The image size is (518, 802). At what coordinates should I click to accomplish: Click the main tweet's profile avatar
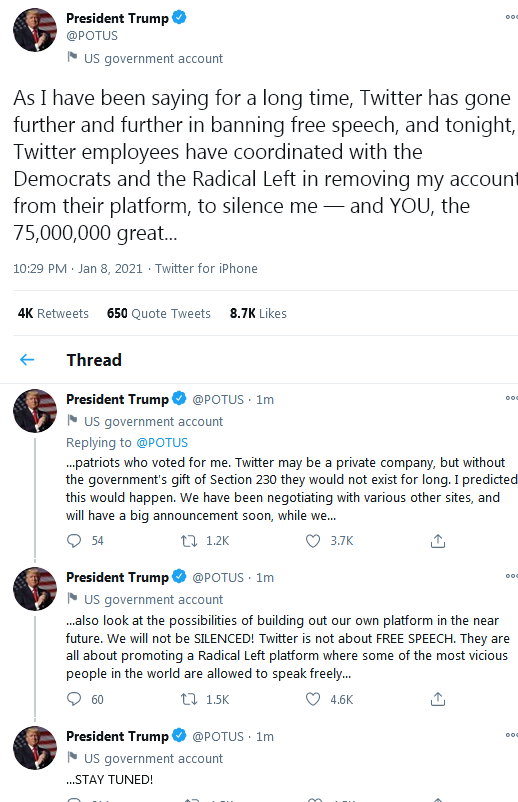[35, 30]
